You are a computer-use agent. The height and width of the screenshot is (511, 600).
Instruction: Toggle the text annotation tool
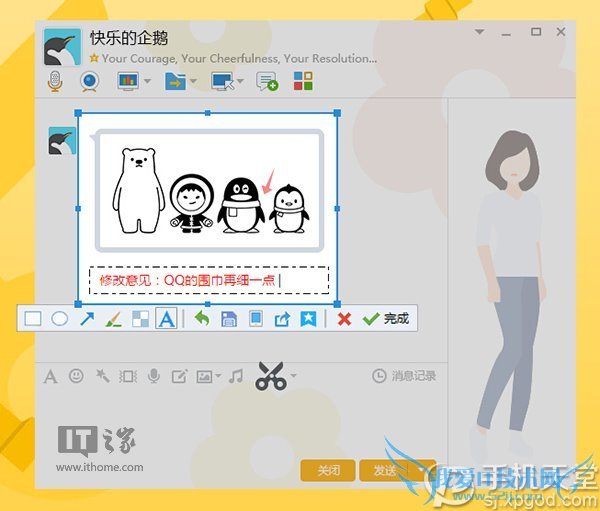click(x=166, y=319)
